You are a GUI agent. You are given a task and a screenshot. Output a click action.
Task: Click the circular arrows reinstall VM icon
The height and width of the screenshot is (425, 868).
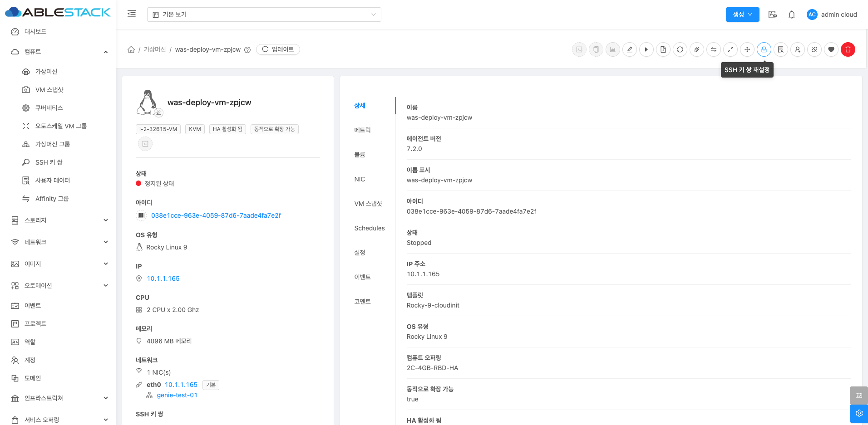click(680, 49)
